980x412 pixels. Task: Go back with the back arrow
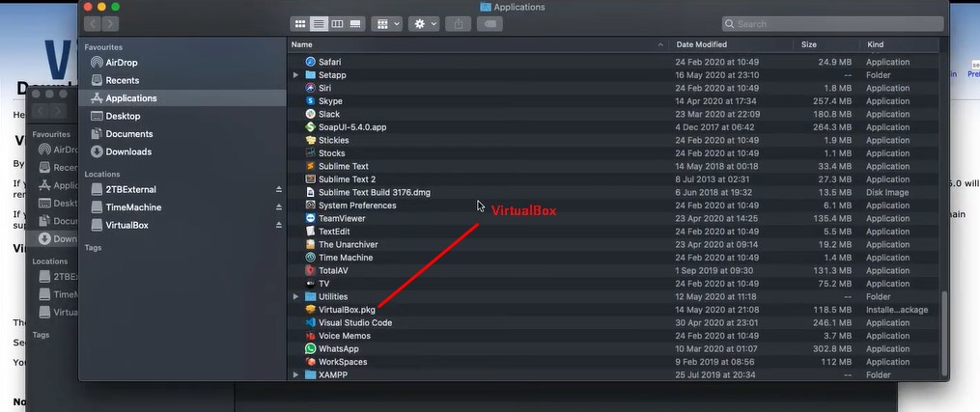tap(93, 24)
